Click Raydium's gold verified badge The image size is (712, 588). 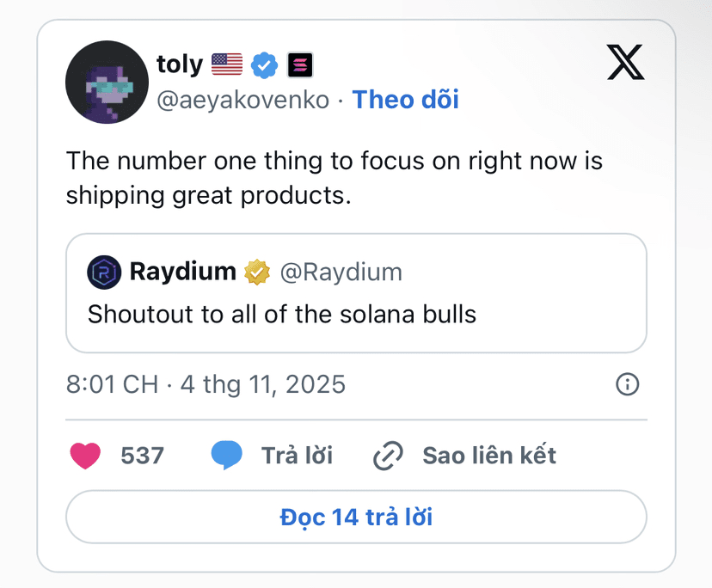(257, 272)
